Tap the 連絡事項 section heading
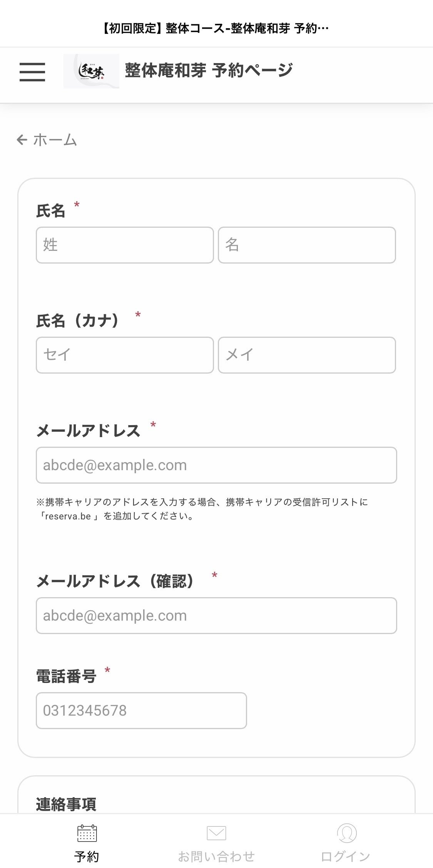Viewport: 433px width, 868px height. click(66, 805)
